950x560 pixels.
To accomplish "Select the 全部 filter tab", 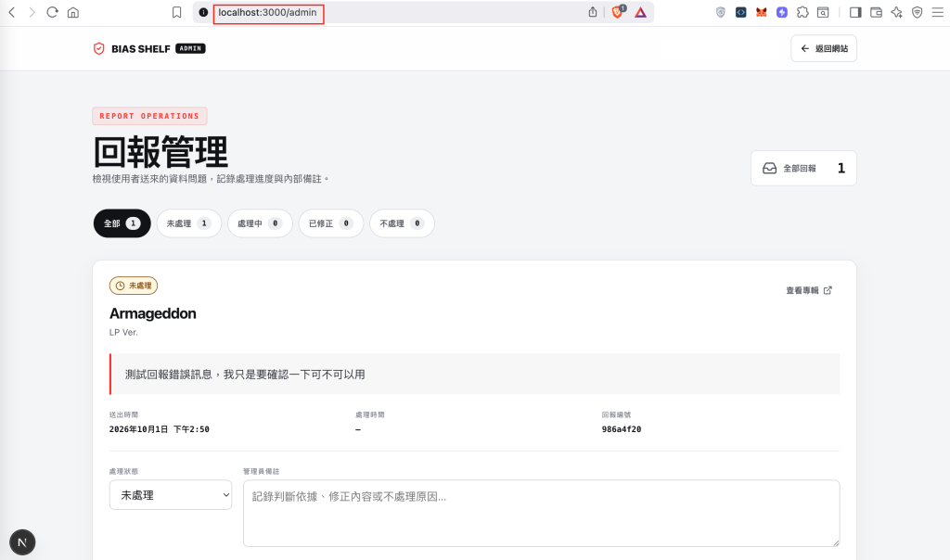I will 122,223.
